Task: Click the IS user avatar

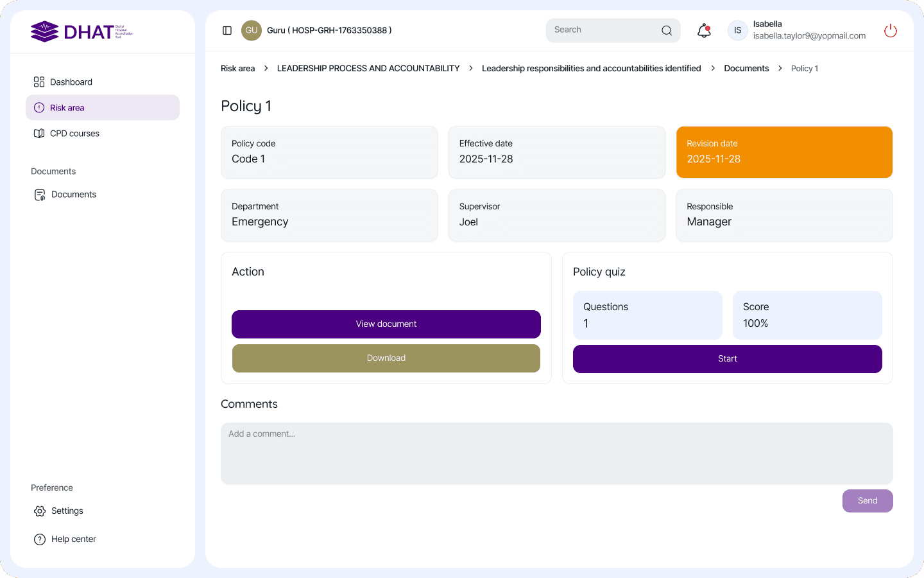Action: pos(737,30)
